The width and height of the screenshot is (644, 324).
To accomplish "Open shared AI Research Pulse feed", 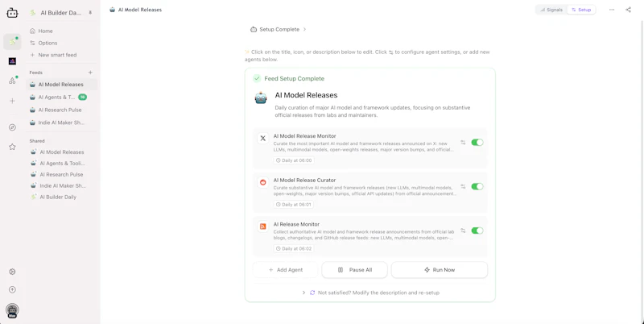I will pyautogui.click(x=62, y=174).
